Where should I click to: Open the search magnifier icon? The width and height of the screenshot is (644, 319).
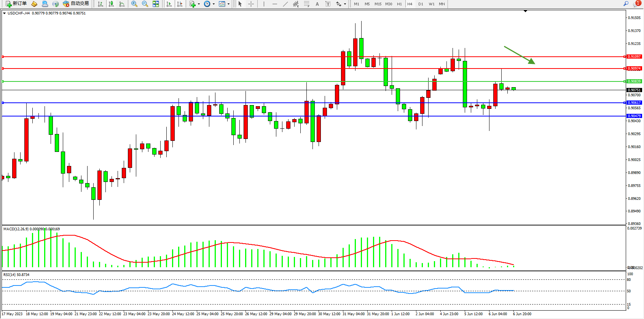pyautogui.click(x=626, y=4)
